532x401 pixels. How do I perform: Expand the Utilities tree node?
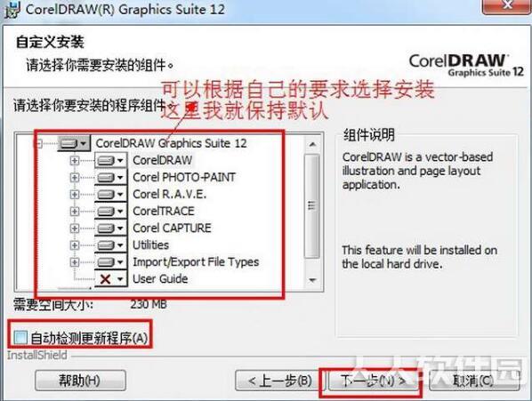pyautogui.click(x=75, y=245)
